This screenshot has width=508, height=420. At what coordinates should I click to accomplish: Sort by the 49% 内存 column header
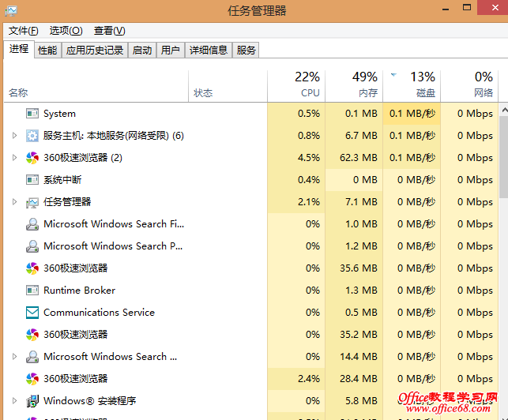coord(354,86)
